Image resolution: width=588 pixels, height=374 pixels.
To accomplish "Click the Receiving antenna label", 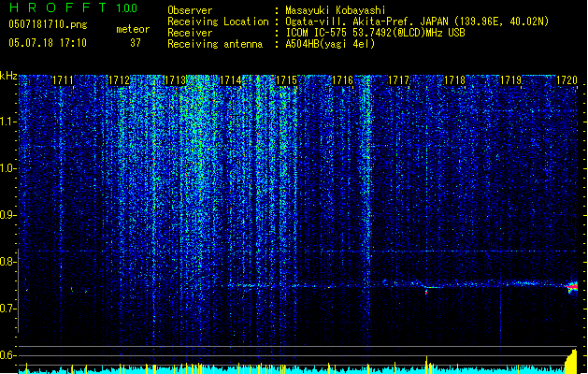I will (x=215, y=44).
